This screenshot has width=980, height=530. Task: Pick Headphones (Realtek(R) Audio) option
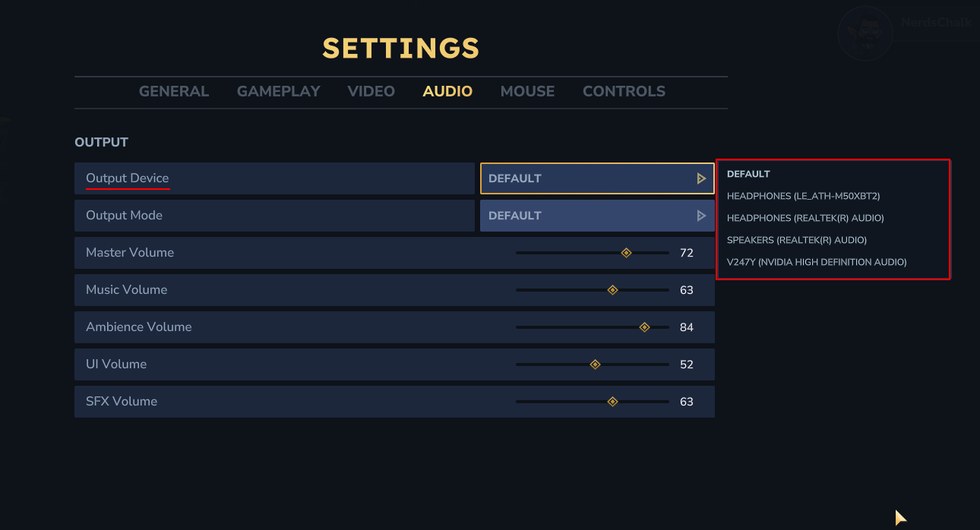coord(805,218)
